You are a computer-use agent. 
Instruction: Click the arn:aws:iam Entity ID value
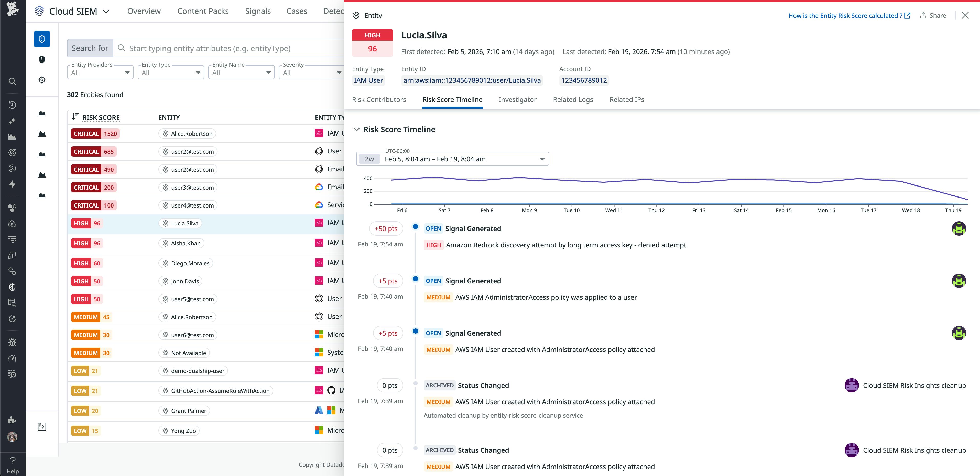tap(472, 80)
